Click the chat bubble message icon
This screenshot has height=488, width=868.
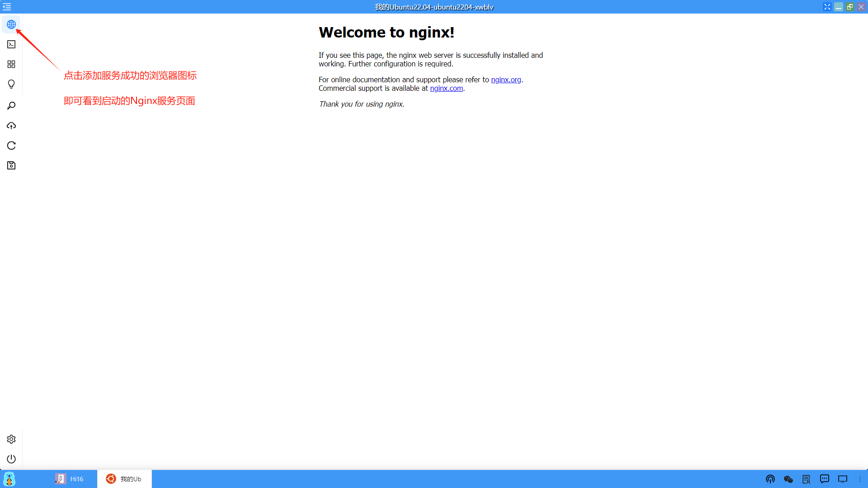click(x=825, y=479)
